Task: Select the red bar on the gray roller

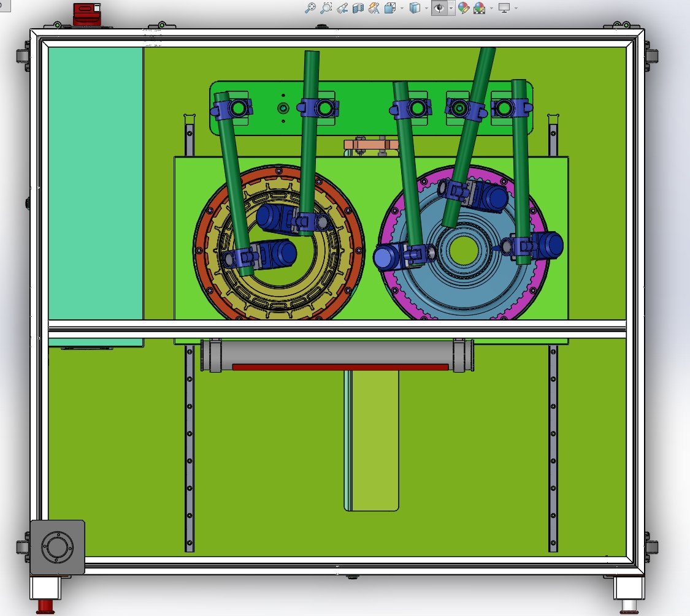Action: (340, 367)
